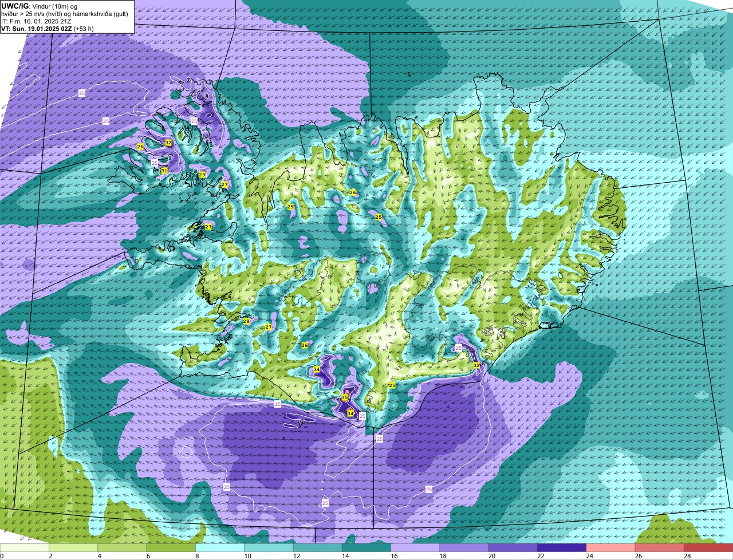Click the 'UWC/IG: Vindur (10m) og' title line
Screen dimensions: 733x560
tap(40, 6)
